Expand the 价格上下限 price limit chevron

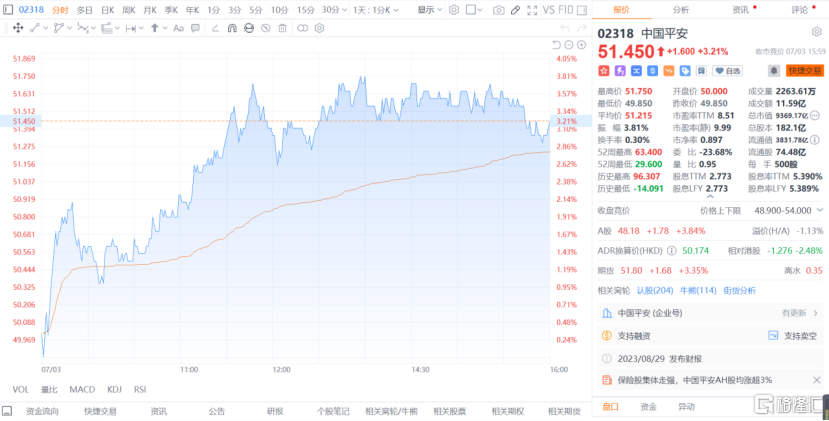(x=820, y=210)
